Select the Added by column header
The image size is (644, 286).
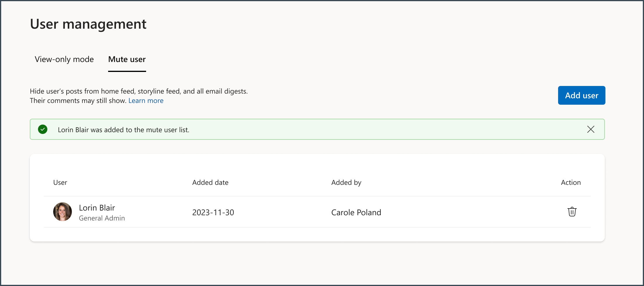pos(346,182)
